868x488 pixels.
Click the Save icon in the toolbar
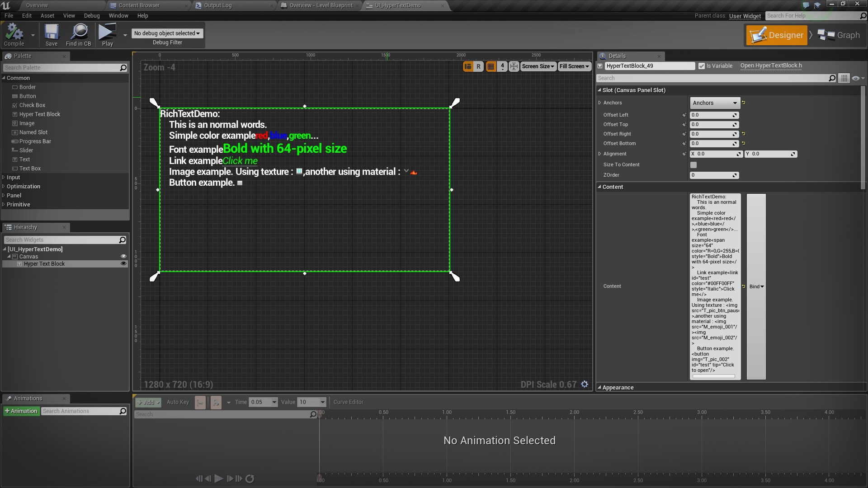[51, 35]
